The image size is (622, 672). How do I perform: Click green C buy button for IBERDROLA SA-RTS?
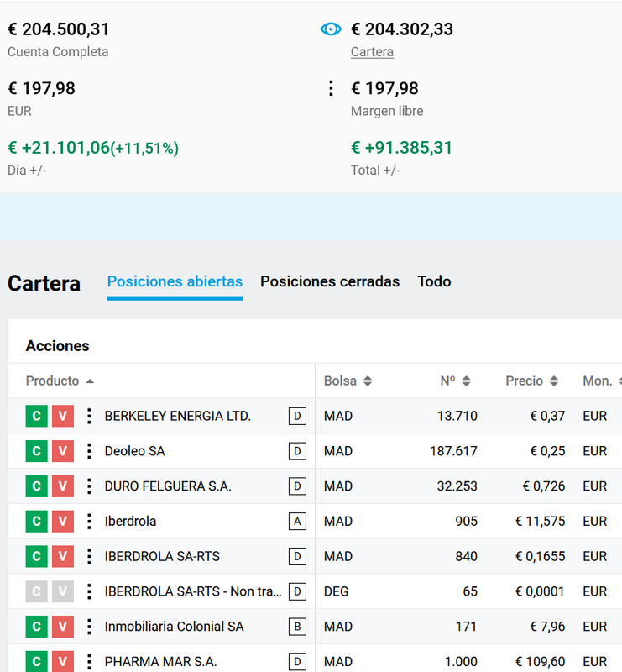pos(36,556)
